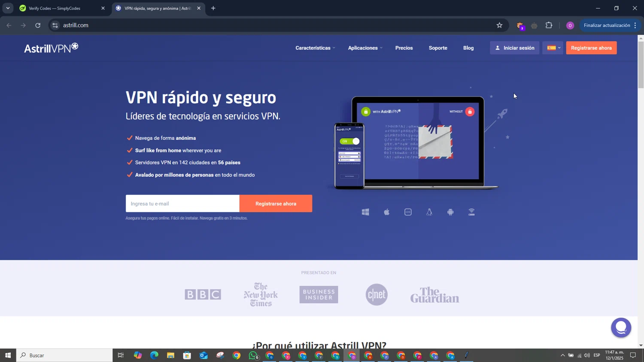The width and height of the screenshot is (644, 362).
Task: View site information icon in address bar
Action: pos(55,25)
